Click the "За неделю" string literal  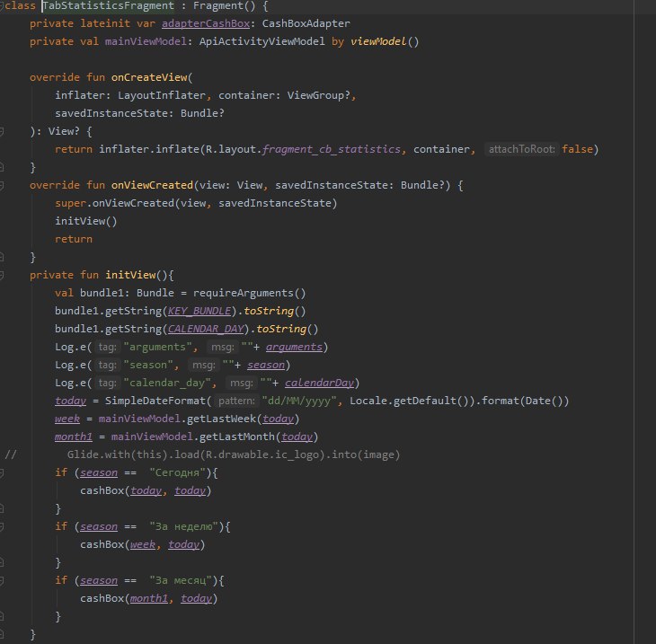point(183,527)
